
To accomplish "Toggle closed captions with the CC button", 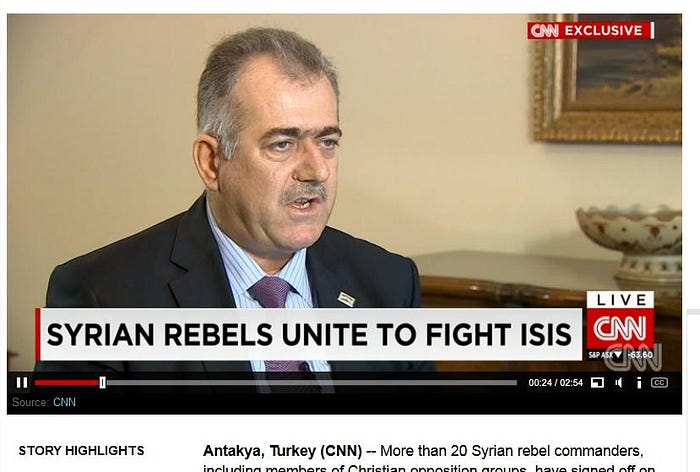I will (x=659, y=383).
